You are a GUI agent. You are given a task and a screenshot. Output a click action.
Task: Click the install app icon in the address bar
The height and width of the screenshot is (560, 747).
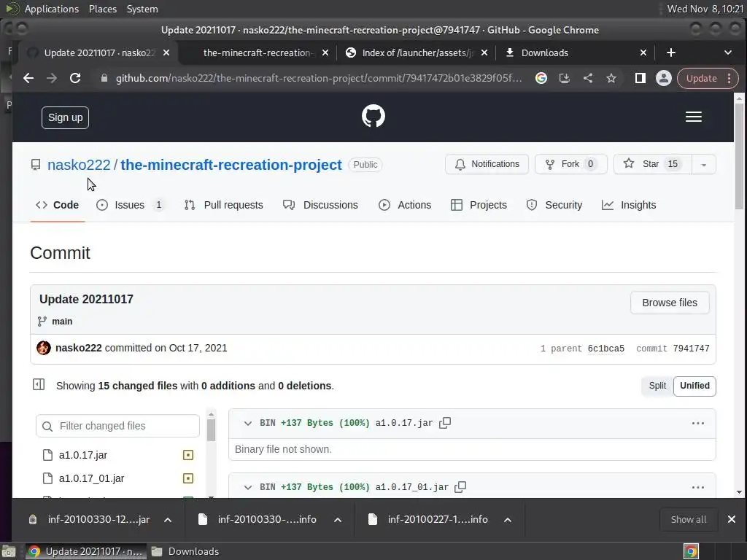565,78
